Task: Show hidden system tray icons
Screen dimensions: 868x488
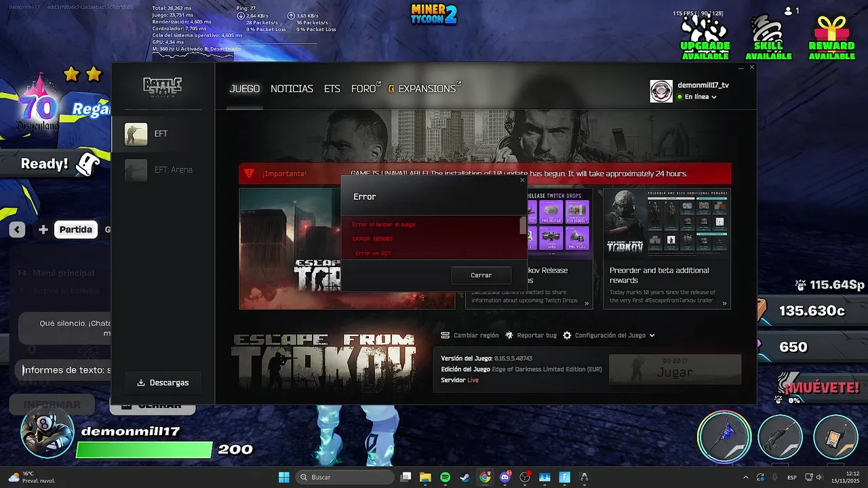Action: (746, 477)
